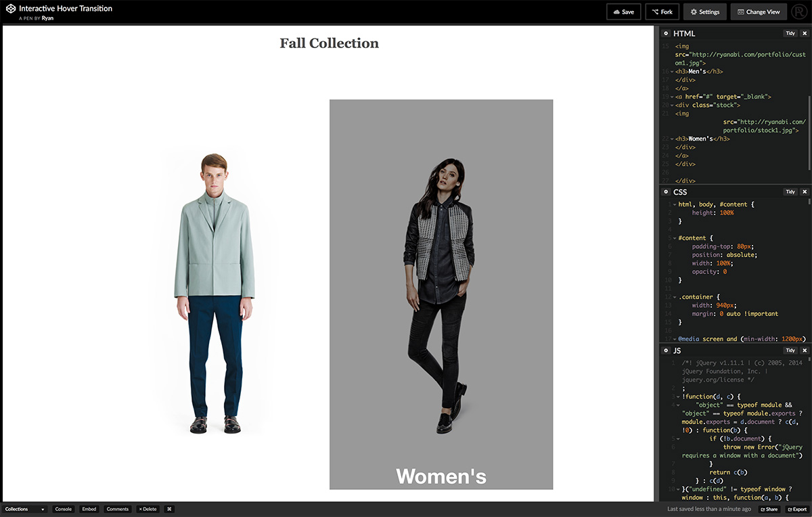Close the JS editor panel

point(805,351)
